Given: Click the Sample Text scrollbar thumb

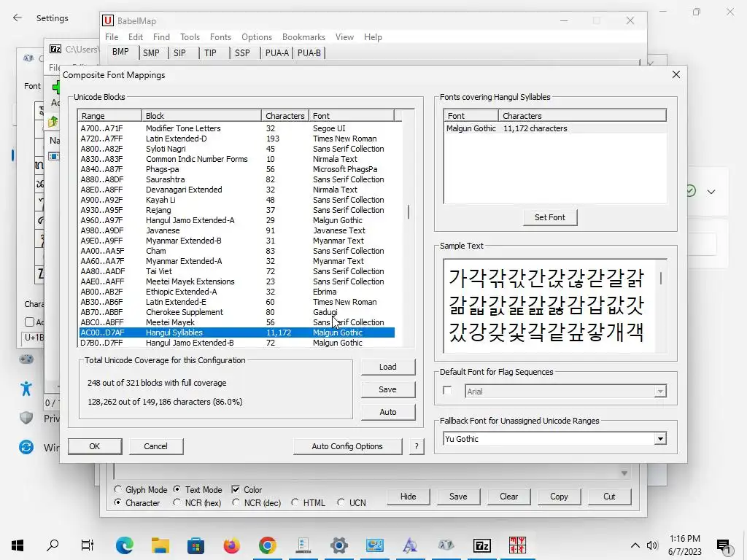Looking at the screenshot, I should click(x=661, y=278).
